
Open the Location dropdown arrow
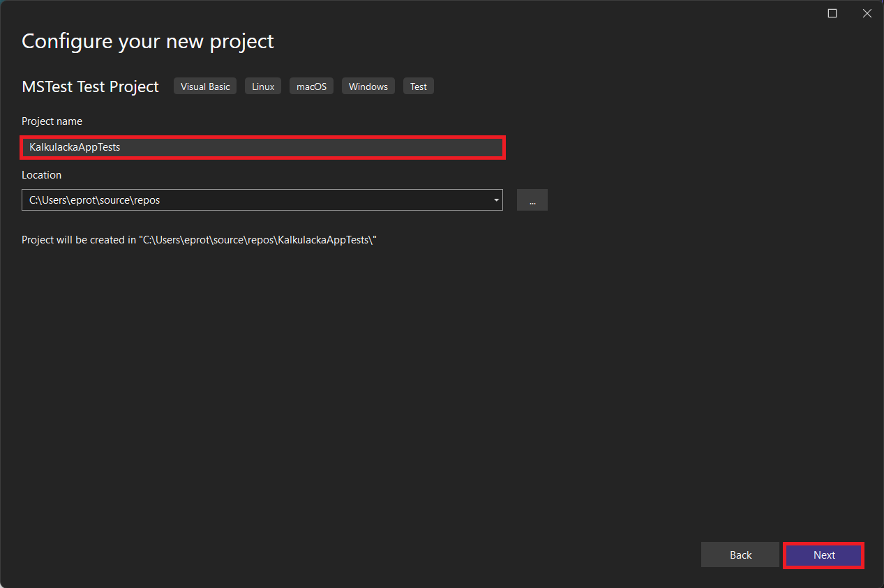496,200
